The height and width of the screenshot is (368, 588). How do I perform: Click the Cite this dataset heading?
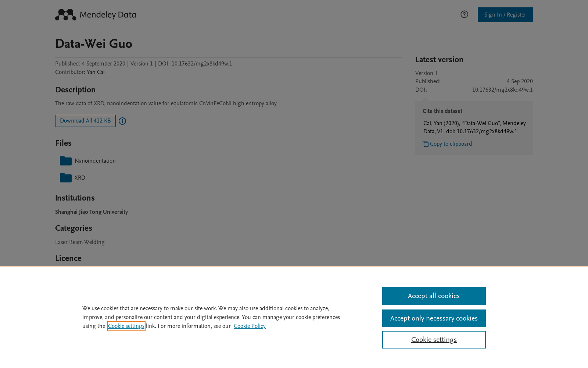[442, 111]
